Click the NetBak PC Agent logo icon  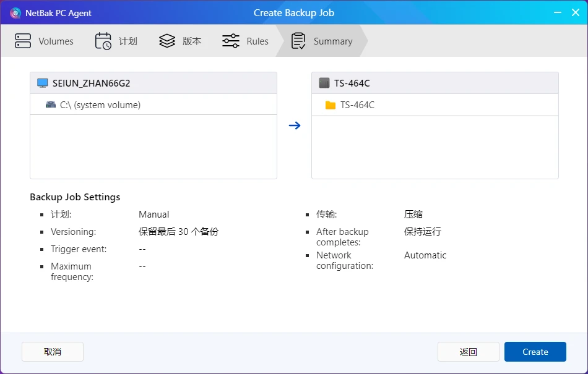tap(15, 13)
